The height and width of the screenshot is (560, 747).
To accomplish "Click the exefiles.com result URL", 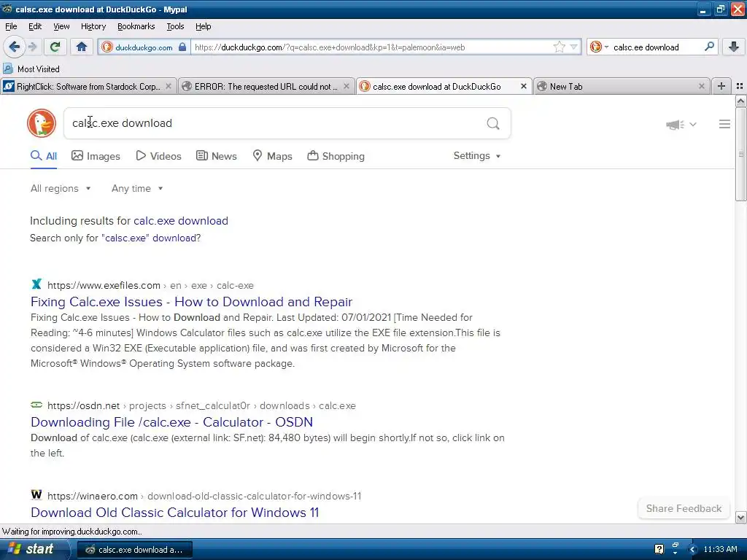I will pyautogui.click(x=150, y=286).
